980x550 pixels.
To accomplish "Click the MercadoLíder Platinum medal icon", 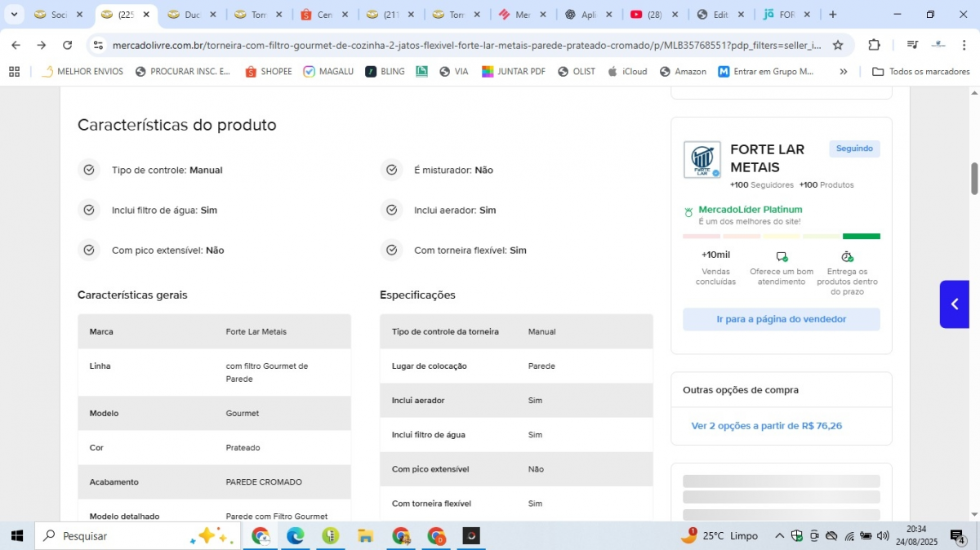I will click(688, 213).
